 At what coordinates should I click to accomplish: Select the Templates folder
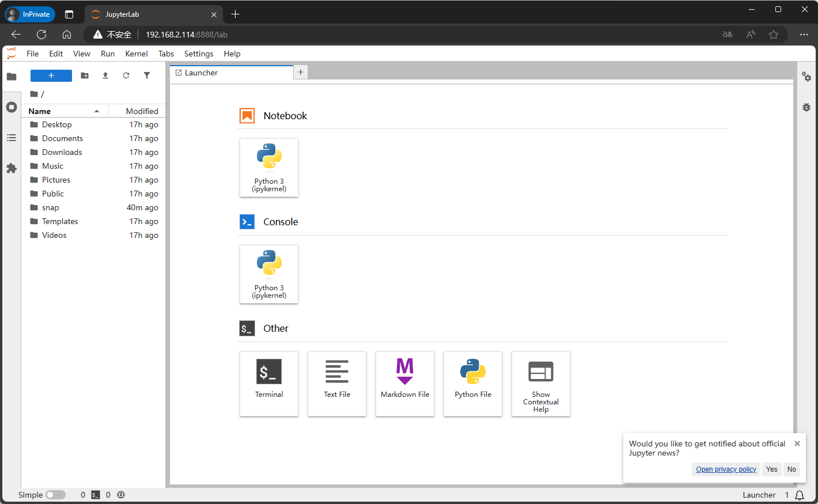93,221
